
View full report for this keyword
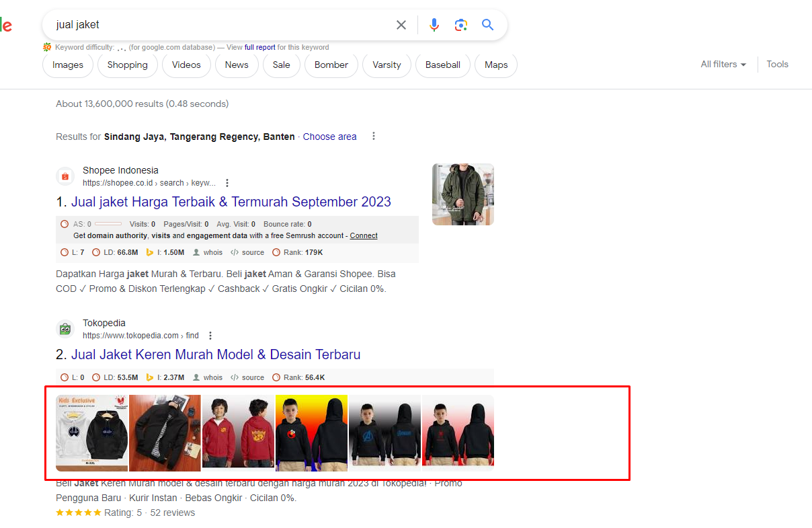click(x=259, y=47)
